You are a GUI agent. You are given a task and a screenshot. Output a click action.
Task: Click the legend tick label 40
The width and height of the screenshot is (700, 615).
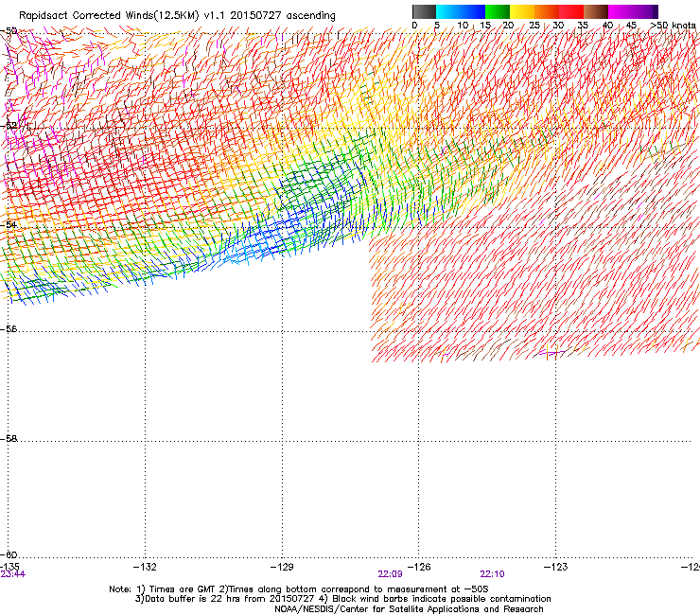tap(607, 26)
